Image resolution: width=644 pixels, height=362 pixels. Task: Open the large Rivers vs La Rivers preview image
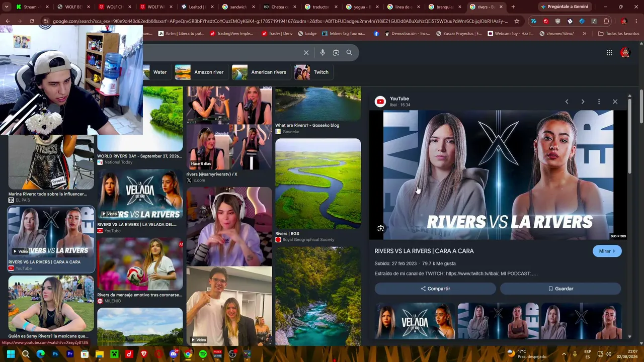(x=498, y=175)
